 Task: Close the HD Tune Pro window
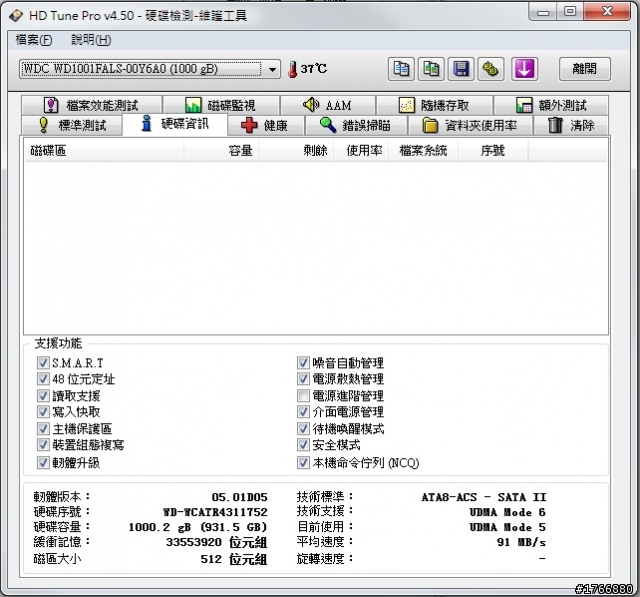(x=607, y=11)
